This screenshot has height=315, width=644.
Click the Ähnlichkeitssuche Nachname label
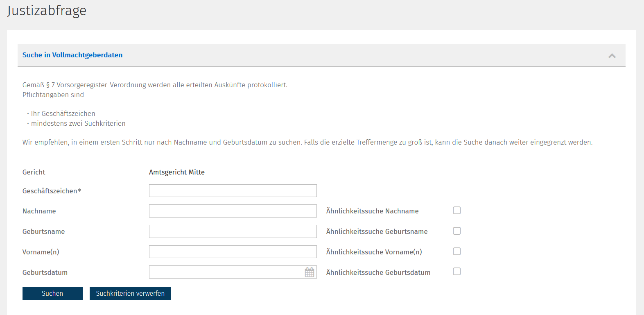tap(372, 211)
